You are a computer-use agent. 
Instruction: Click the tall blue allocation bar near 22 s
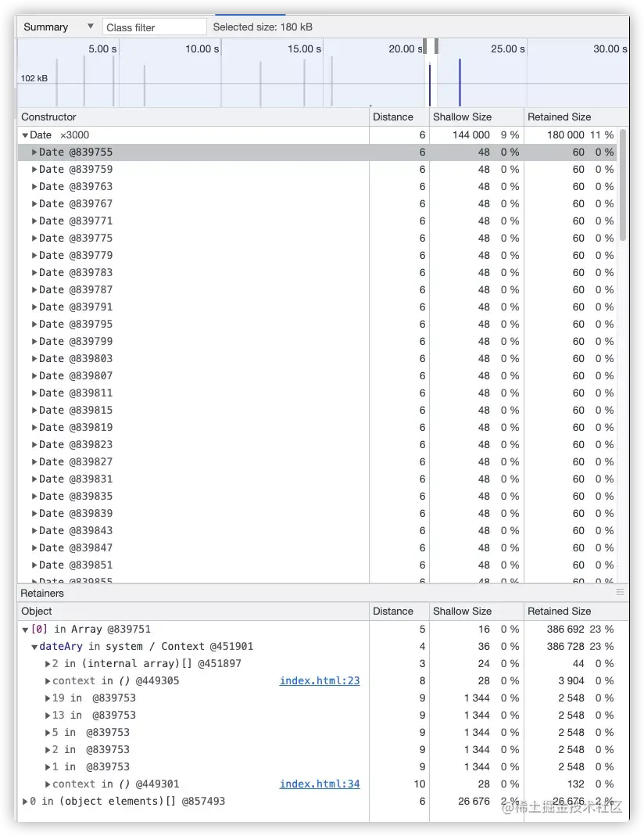pos(460,83)
